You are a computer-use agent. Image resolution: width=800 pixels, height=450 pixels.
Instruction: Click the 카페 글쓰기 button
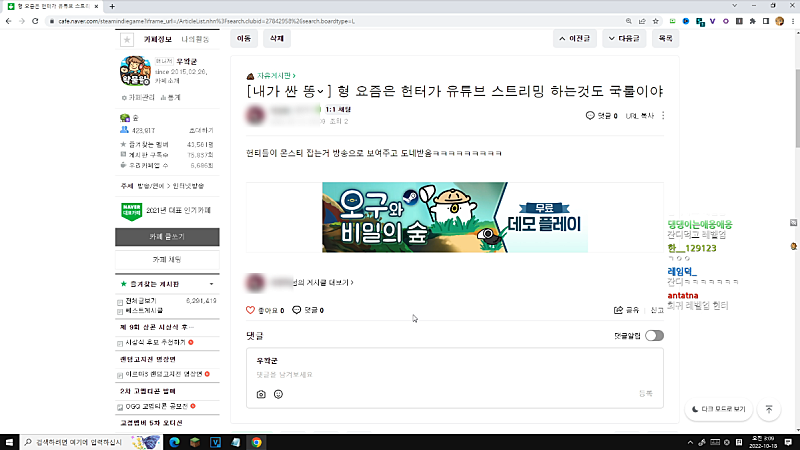(x=167, y=237)
